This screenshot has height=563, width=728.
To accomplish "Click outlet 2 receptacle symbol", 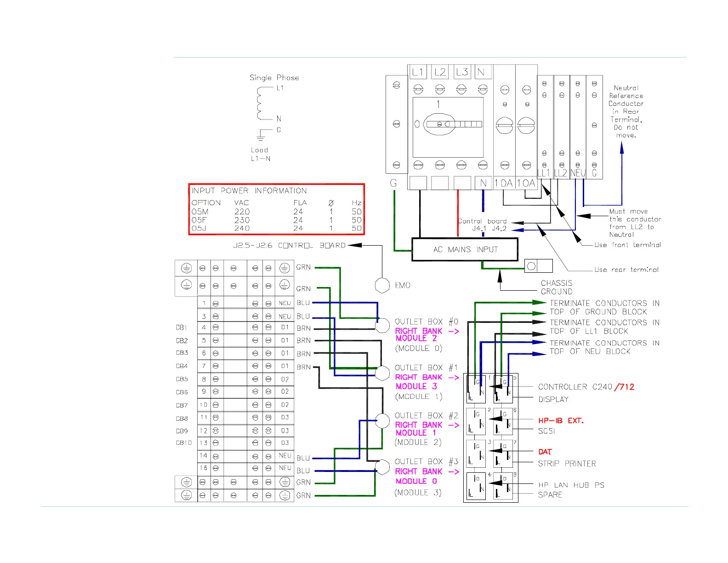I will coord(476,421).
